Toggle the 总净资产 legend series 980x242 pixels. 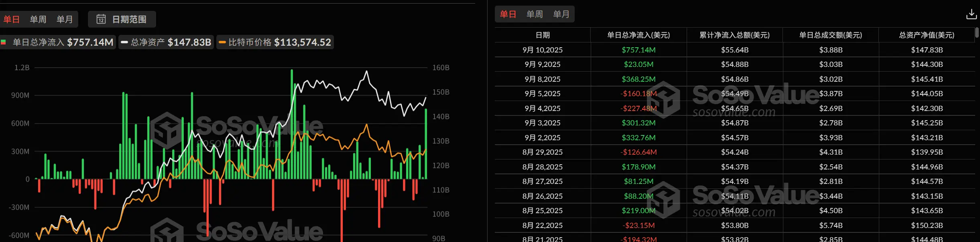(166, 42)
